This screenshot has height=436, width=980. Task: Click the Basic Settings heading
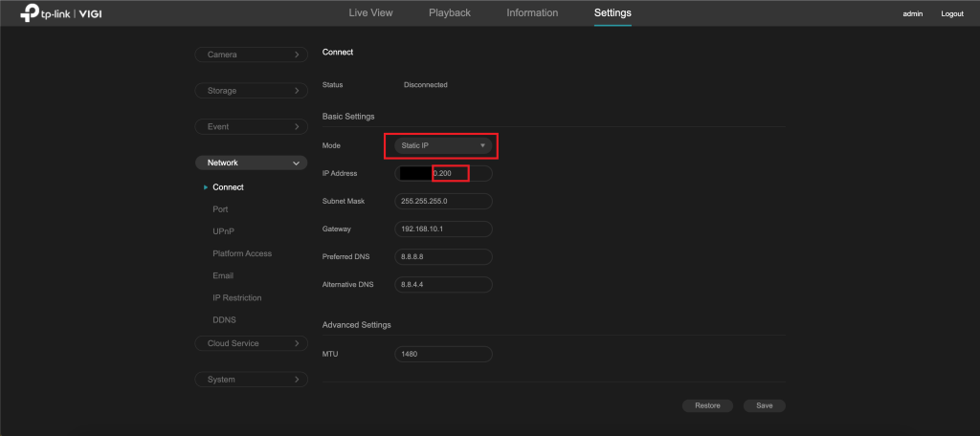[x=348, y=117]
